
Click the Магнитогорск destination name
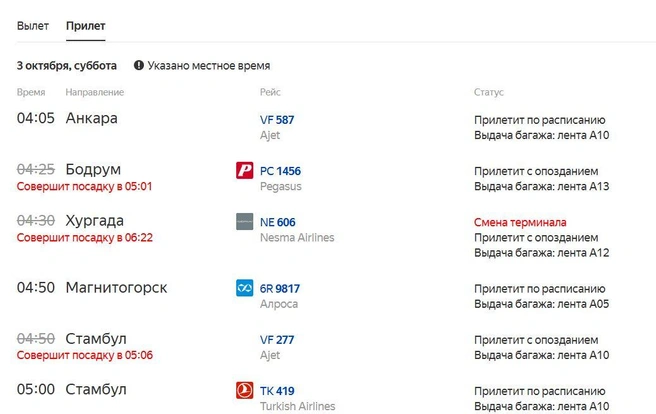pos(116,288)
